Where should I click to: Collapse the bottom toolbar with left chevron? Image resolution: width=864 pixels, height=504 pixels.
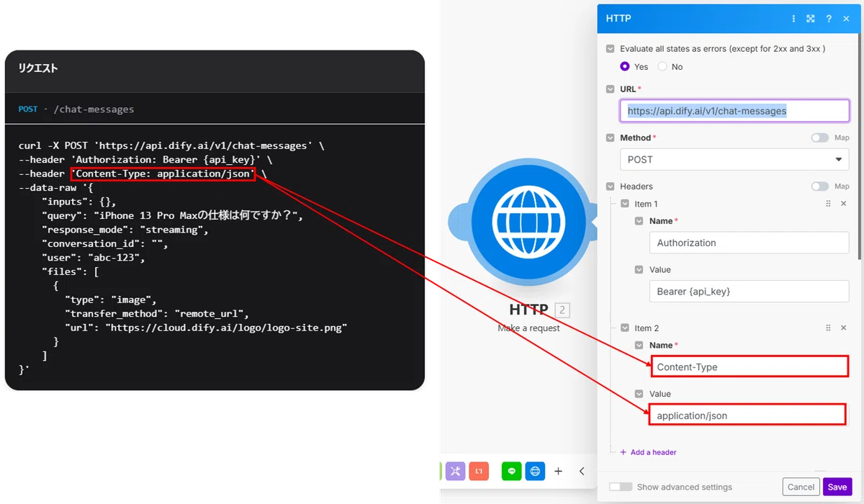pos(582,471)
